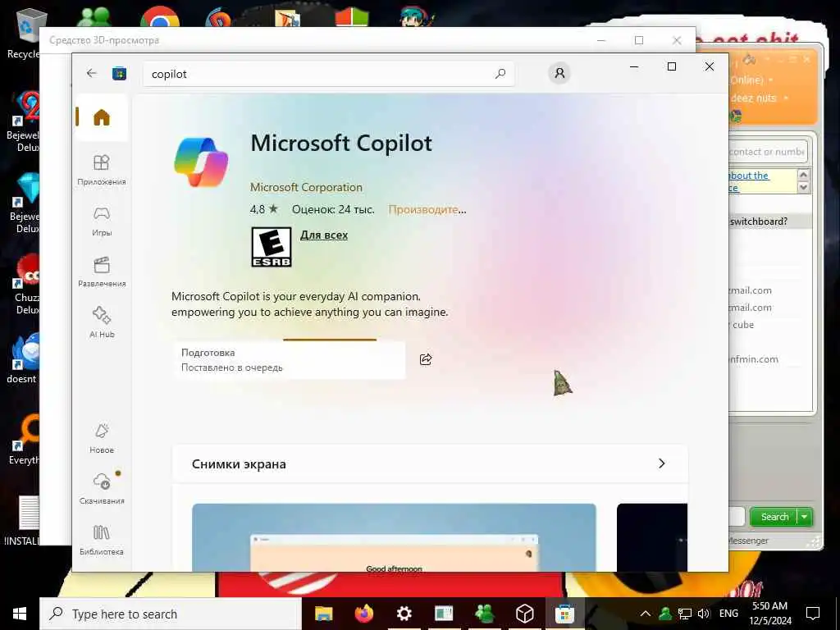Click the share icon next to install status
The image size is (840, 630).
point(426,359)
